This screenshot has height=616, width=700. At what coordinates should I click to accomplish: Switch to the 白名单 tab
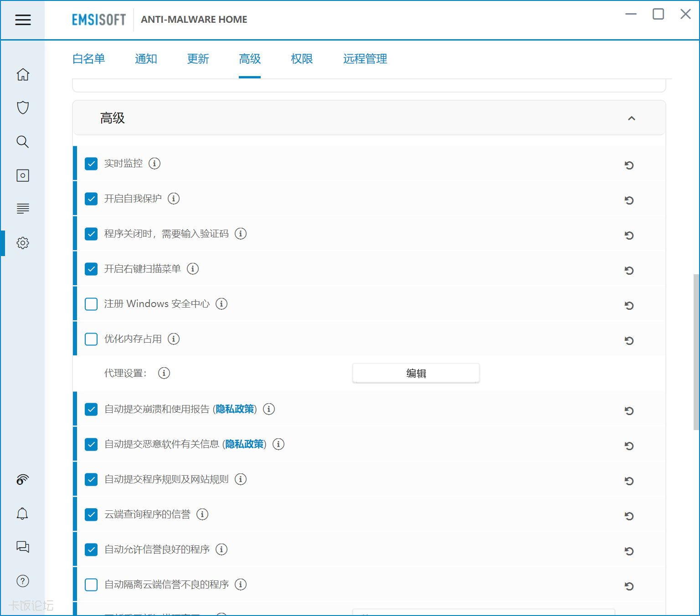point(89,59)
